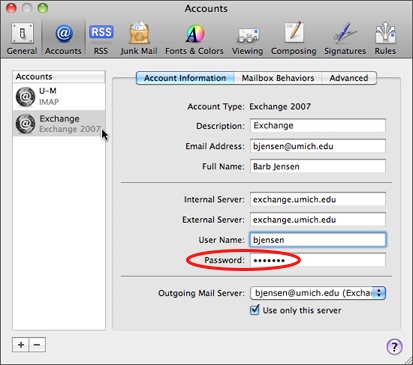The height and width of the screenshot is (365, 413).
Task: Open the RSS preferences
Action: pos(101,39)
